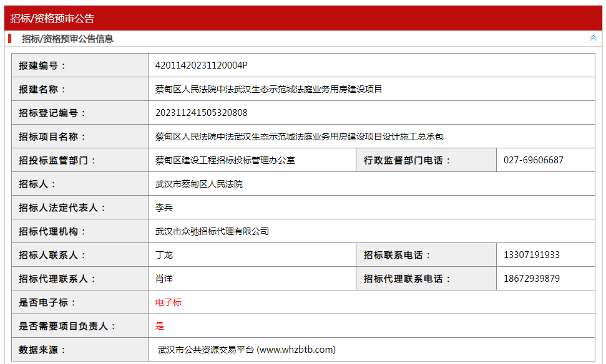
Task: Select contact name 丁龙
Action: pos(164,255)
